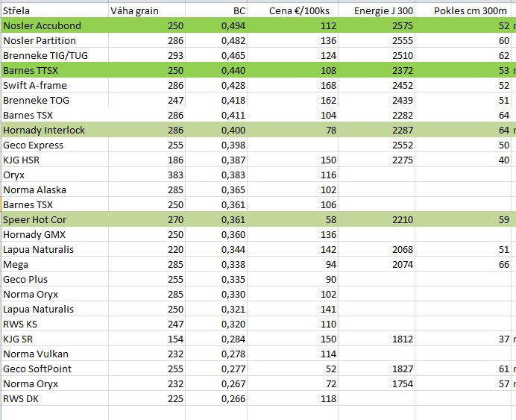Select the empty energy cell for Oryx

tap(377, 175)
